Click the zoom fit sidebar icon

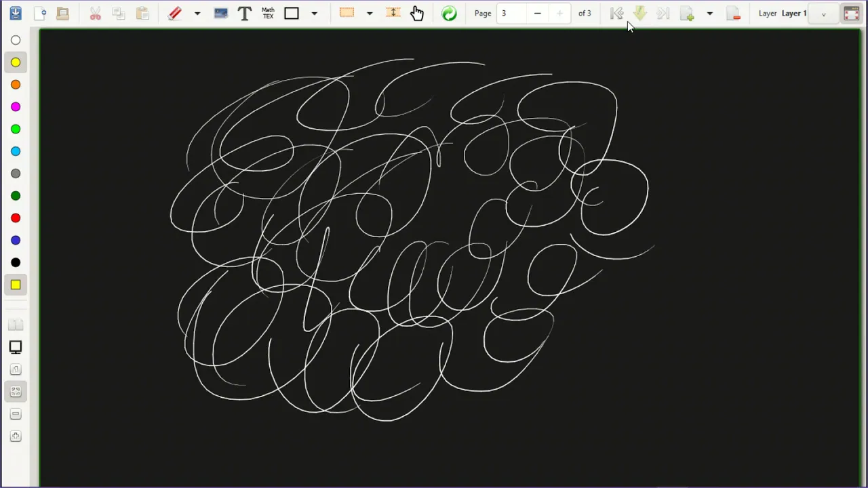(x=16, y=392)
